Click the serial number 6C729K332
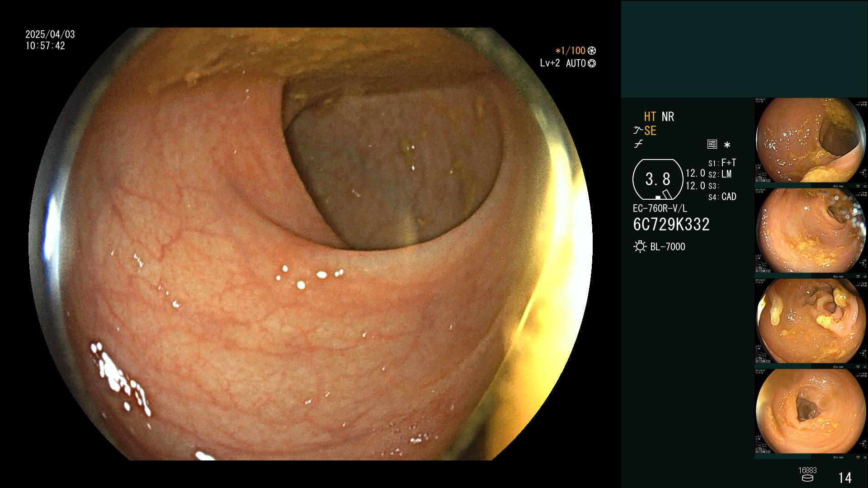 point(671,224)
